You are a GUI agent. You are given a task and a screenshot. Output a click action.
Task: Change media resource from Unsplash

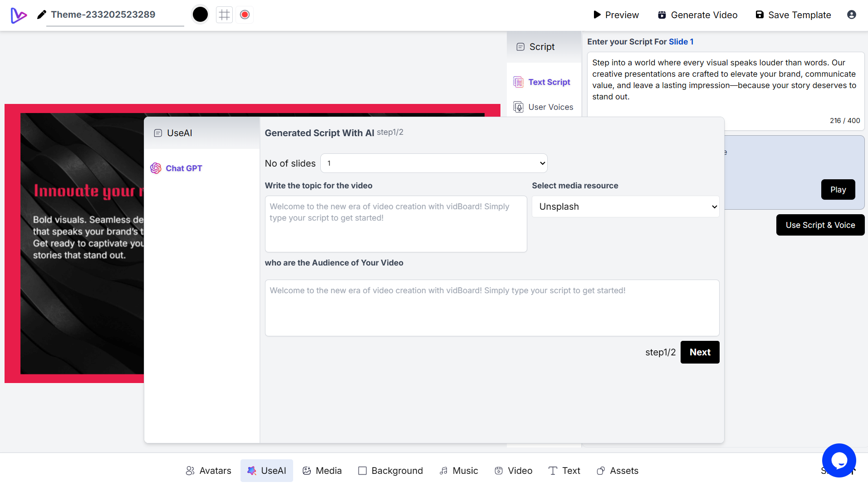coord(625,207)
